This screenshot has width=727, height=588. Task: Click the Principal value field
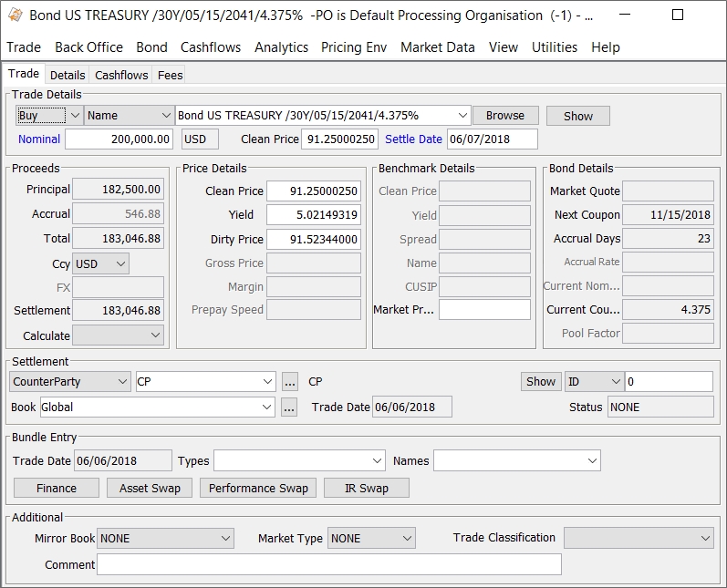(119, 190)
